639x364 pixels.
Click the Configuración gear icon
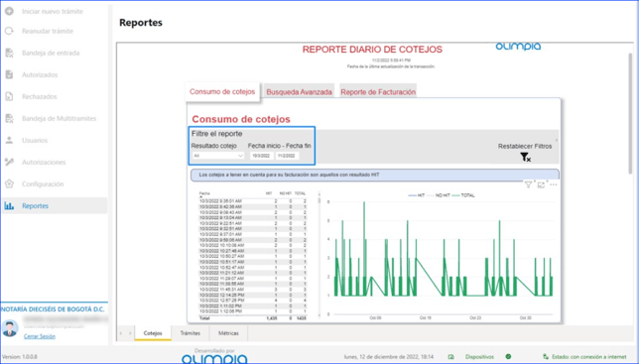9,184
